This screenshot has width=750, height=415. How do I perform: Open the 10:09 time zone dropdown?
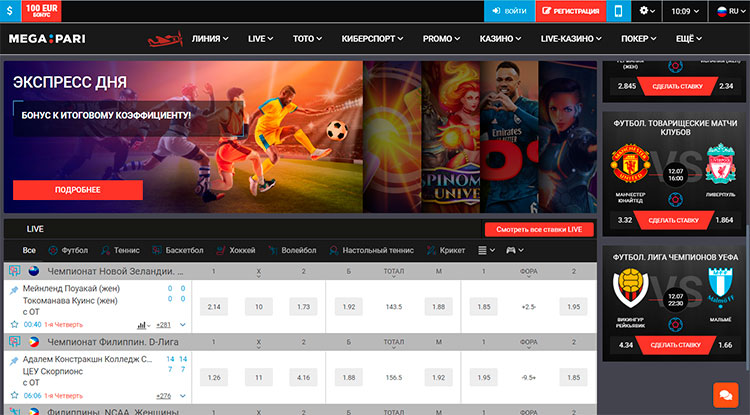tap(685, 11)
